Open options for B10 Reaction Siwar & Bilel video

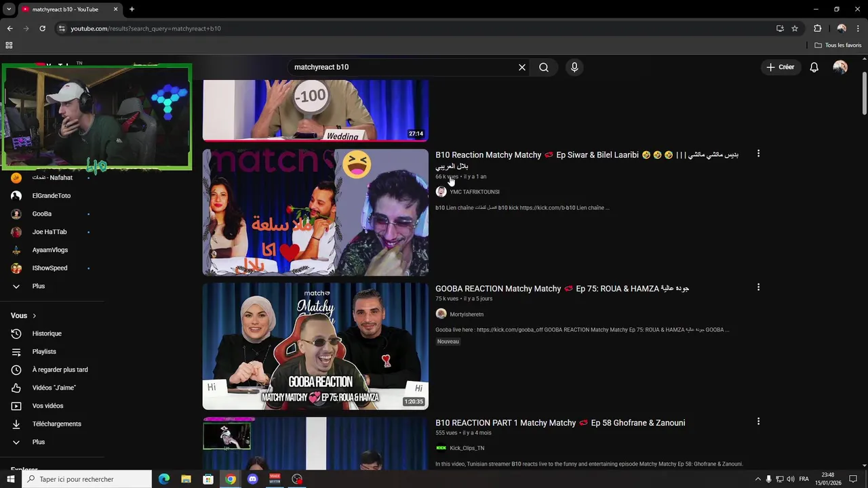758,154
